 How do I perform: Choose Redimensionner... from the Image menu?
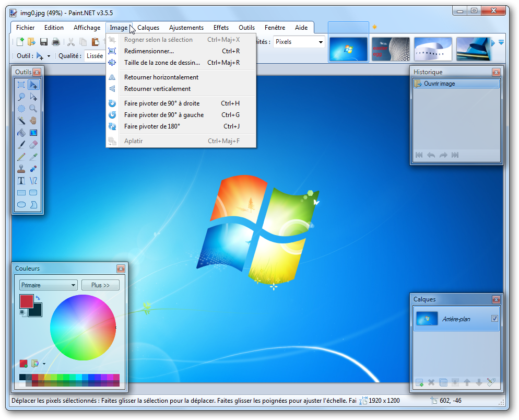pos(149,51)
